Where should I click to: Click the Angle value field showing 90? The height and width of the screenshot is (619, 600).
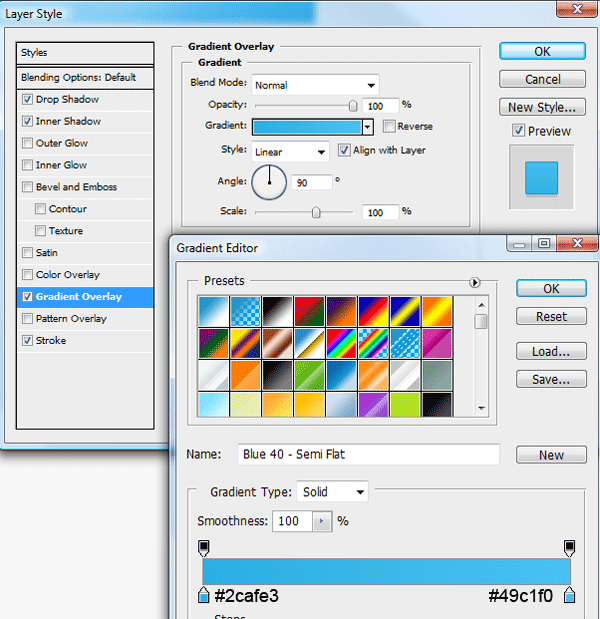[x=312, y=183]
